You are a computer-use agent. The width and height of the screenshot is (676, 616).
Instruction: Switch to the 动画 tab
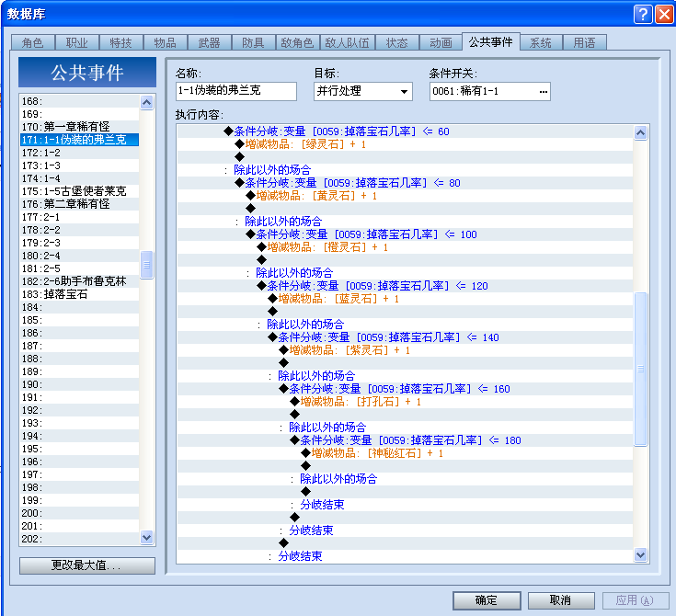(x=441, y=42)
